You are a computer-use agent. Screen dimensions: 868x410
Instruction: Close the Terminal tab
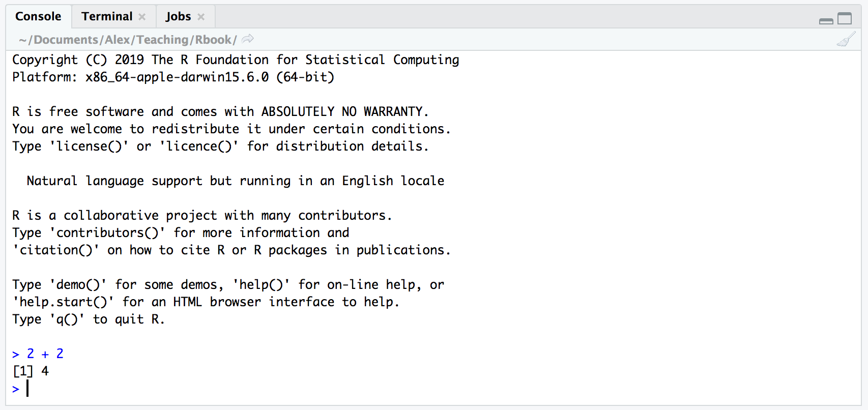[x=142, y=17]
